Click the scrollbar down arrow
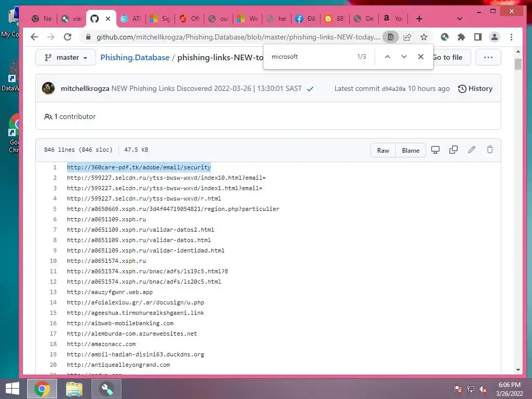Image resolution: width=532 pixels, height=399 pixels. point(518,370)
